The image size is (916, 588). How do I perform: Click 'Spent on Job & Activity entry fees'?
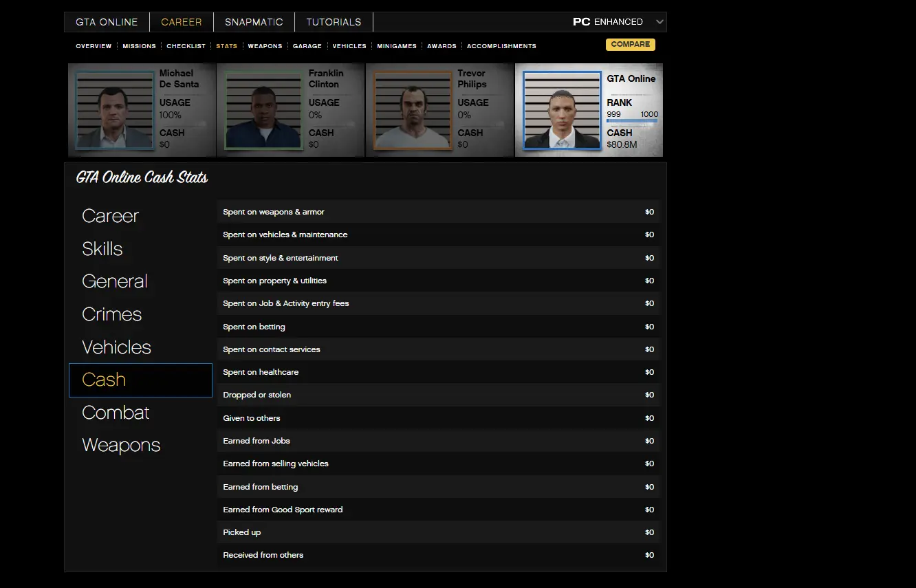pos(439,303)
